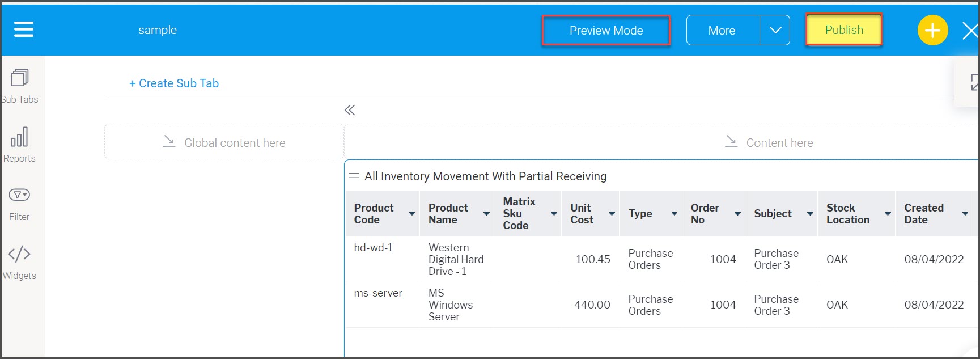Click the 440.00 unit cost value

[x=592, y=305]
